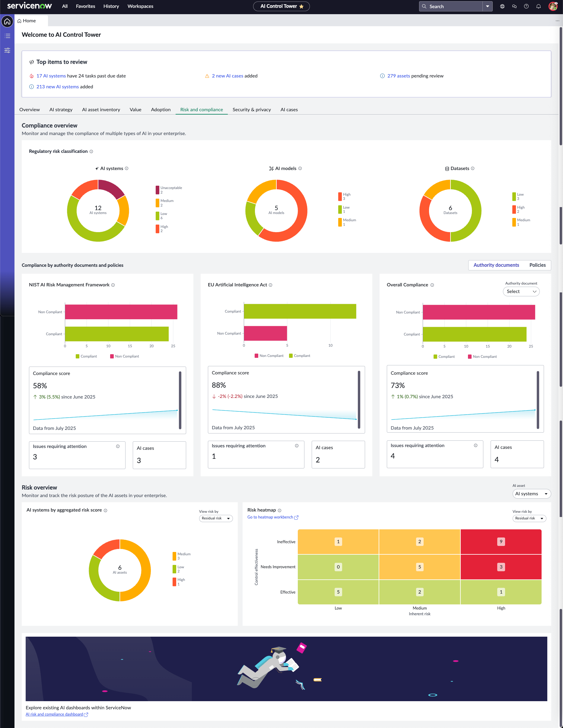This screenshot has height=728, width=563.
Task: Open the Authority document Select dropdown
Action: pos(521,291)
